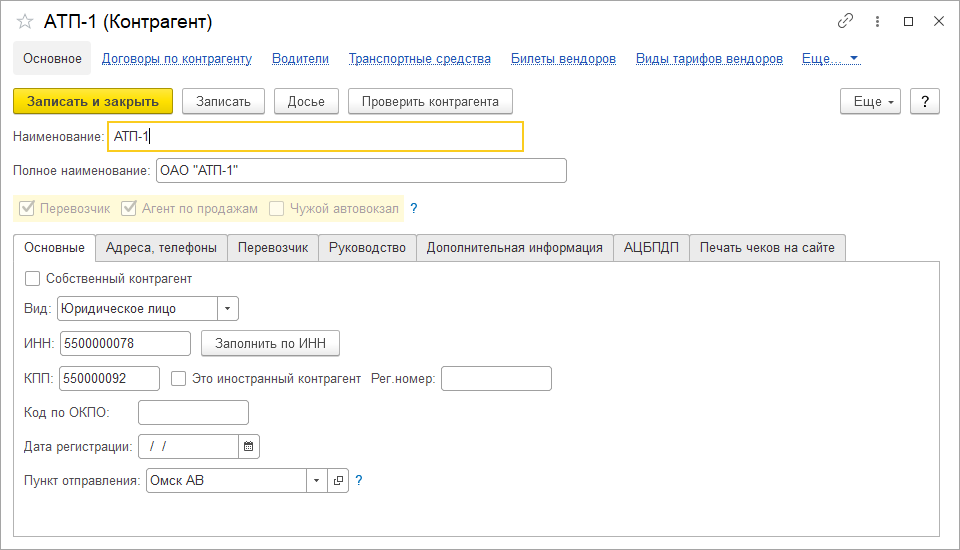This screenshot has width=960, height=550.
Task: Open the three-dot window options menu
Action: coord(877,21)
